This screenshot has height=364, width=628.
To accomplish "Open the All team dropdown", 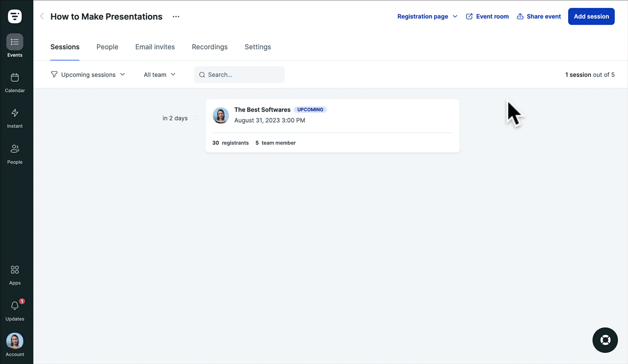I will click(159, 75).
